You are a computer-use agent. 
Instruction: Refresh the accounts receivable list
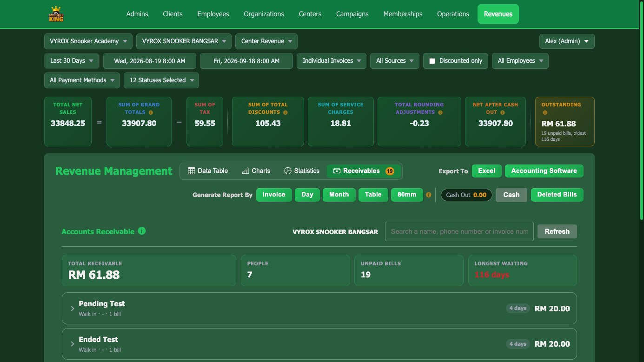(557, 231)
